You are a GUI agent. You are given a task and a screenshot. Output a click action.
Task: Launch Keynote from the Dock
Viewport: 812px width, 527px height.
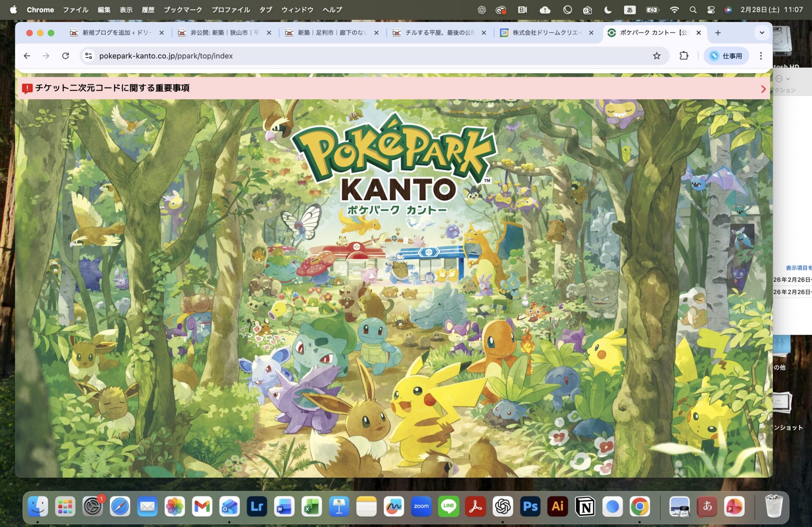[339, 506]
